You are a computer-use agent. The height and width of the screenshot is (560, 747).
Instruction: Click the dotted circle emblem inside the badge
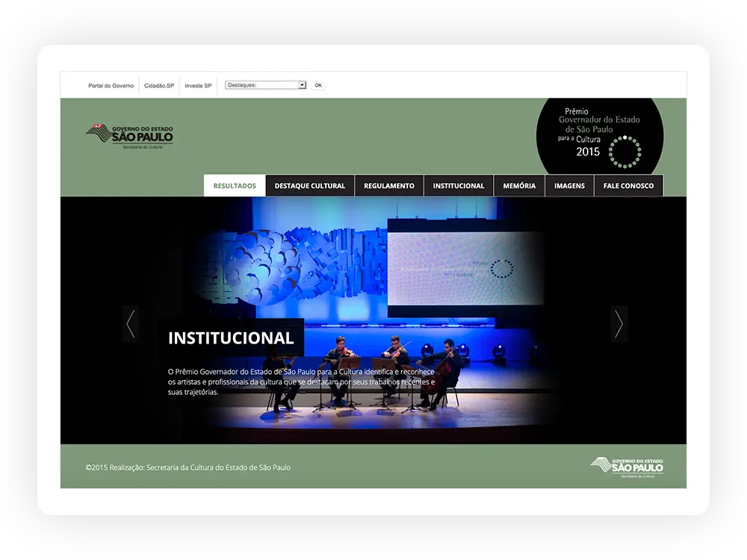[x=626, y=149]
